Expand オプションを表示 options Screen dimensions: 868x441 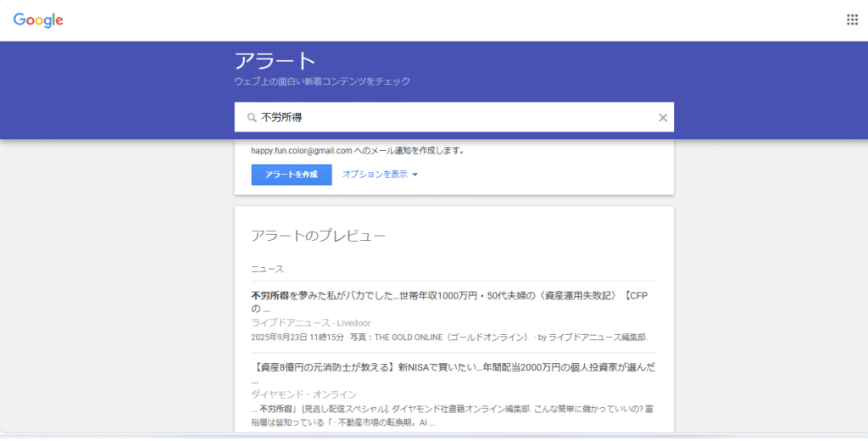375,174
